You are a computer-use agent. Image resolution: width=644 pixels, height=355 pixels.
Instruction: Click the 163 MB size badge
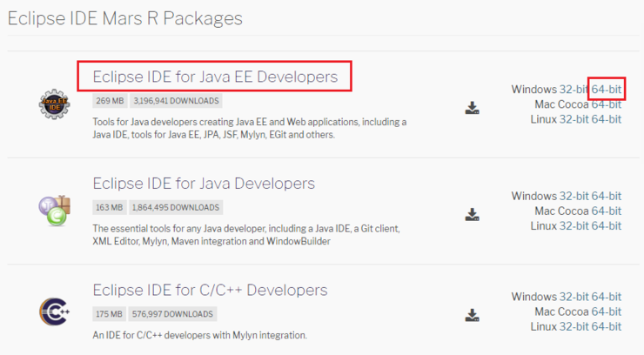point(110,208)
